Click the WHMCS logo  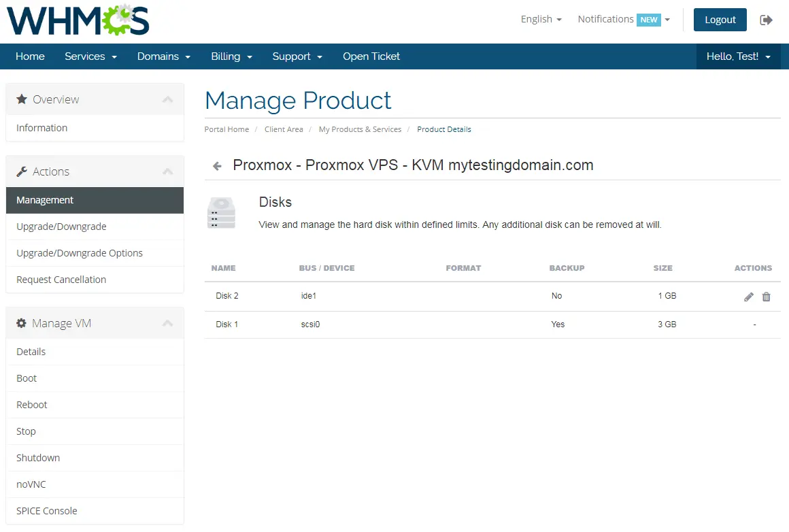tap(78, 20)
